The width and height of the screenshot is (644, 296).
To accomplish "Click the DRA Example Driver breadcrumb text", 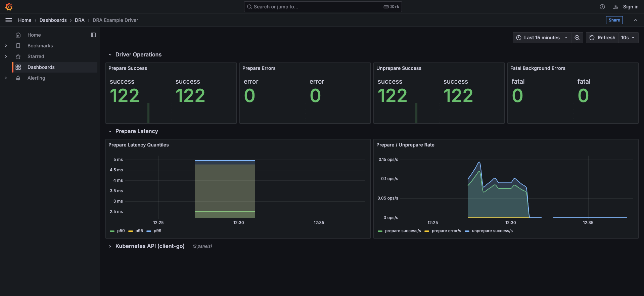I will tap(115, 20).
